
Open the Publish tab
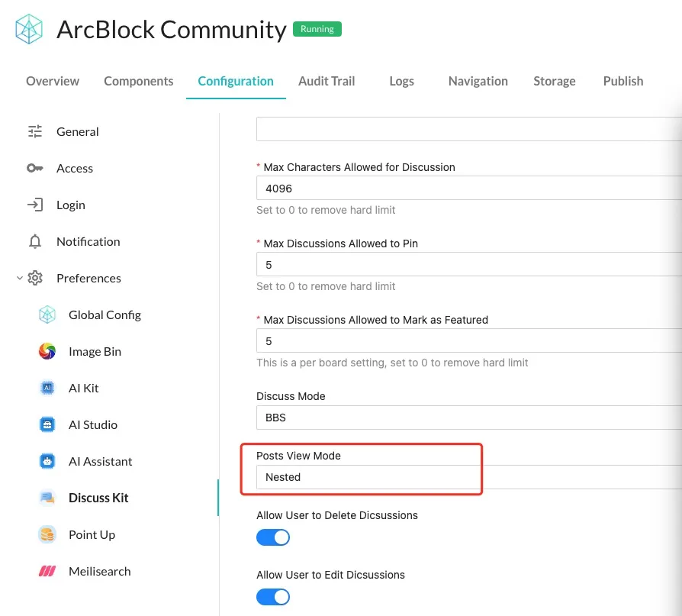(x=623, y=81)
